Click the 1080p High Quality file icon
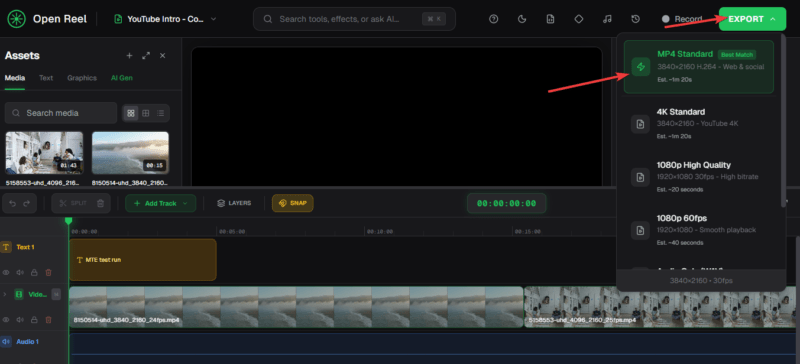 pyautogui.click(x=640, y=177)
